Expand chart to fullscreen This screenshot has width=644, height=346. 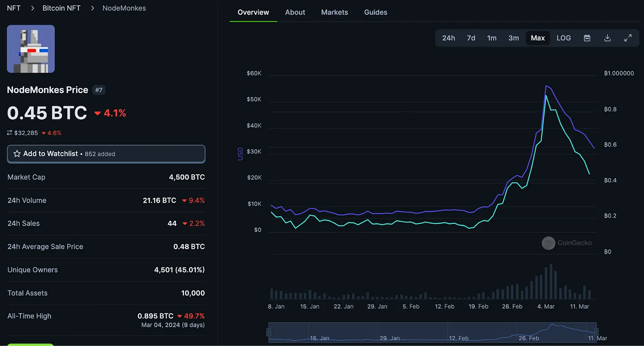[x=628, y=38]
